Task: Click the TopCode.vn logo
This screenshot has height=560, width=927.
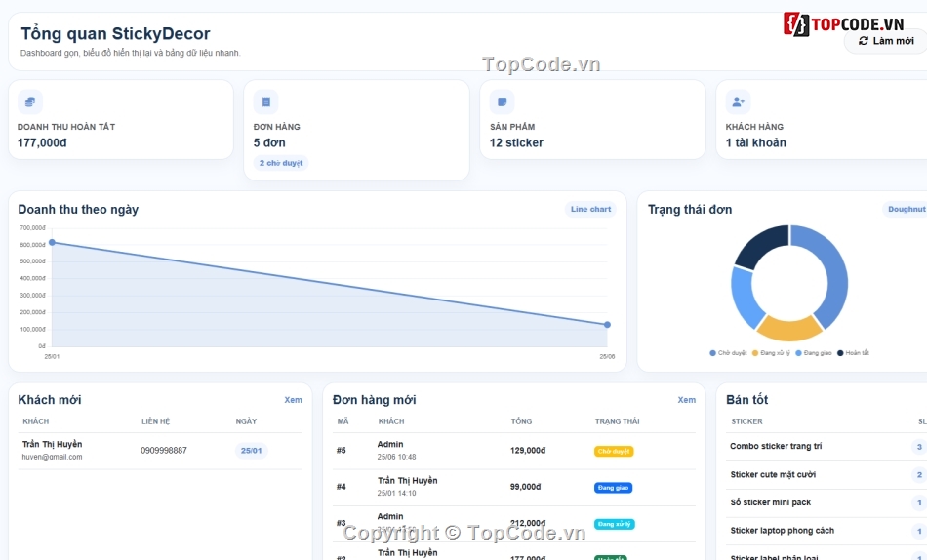Action: 844,24
